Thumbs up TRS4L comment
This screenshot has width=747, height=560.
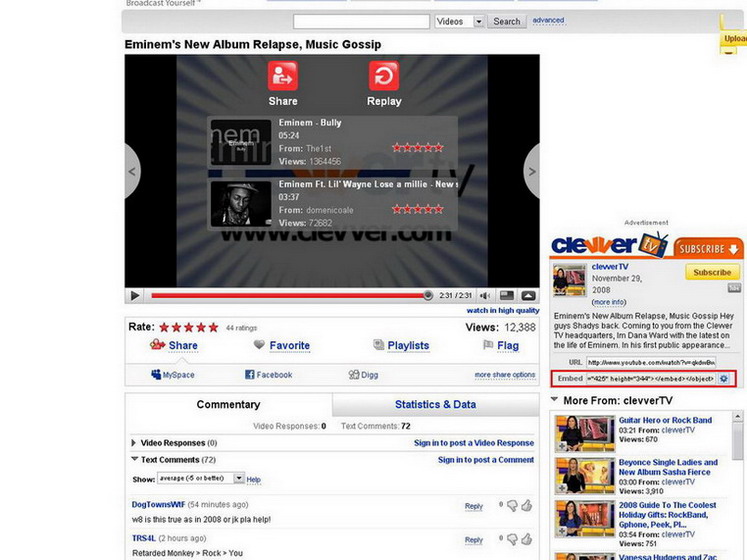[526, 539]
